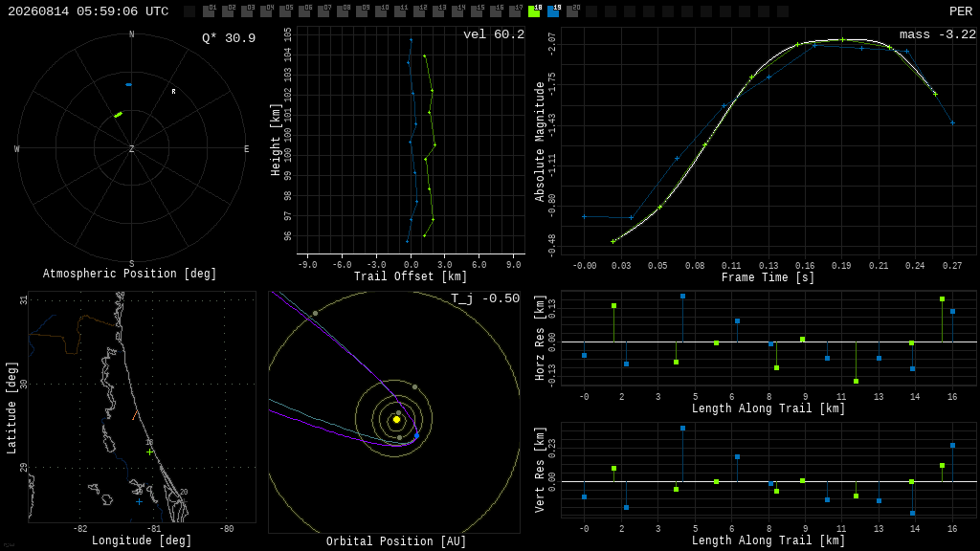Click the station 01 indicator square
The height and width of the screenshot is (551, 980).
(210, 11)
